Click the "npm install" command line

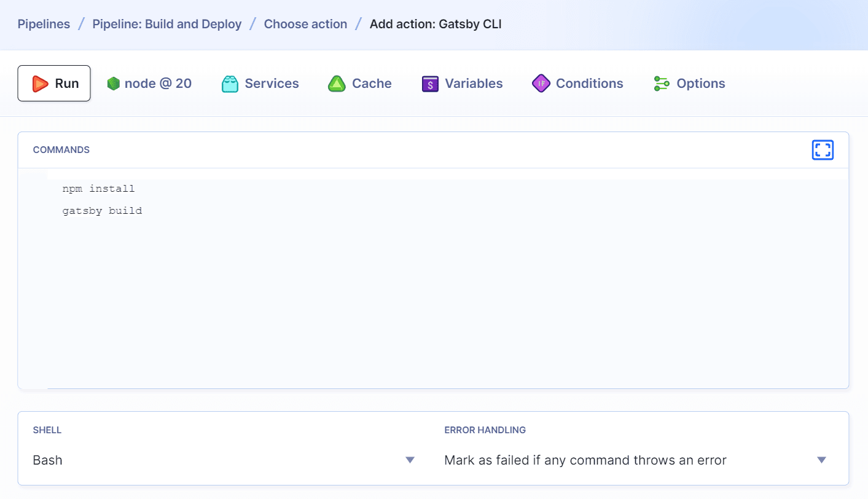[x=98, y=188]
